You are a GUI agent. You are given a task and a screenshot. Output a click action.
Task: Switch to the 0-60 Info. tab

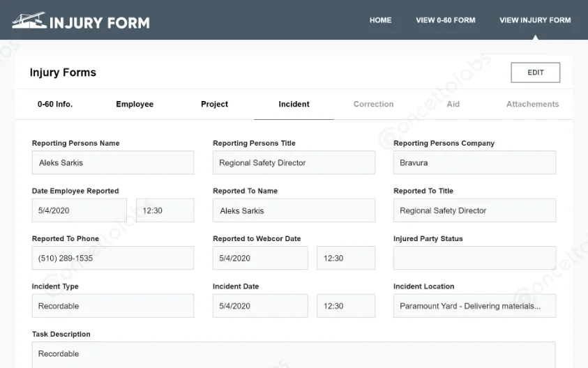55,105
